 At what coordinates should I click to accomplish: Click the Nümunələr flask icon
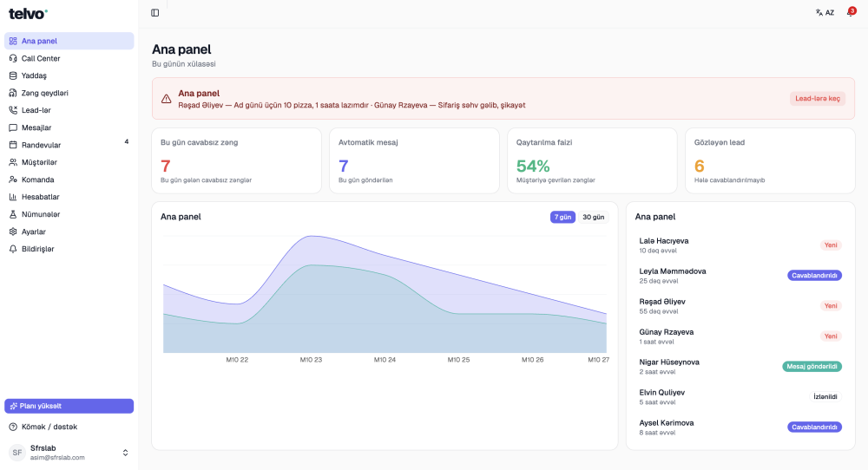click(13, 214)
